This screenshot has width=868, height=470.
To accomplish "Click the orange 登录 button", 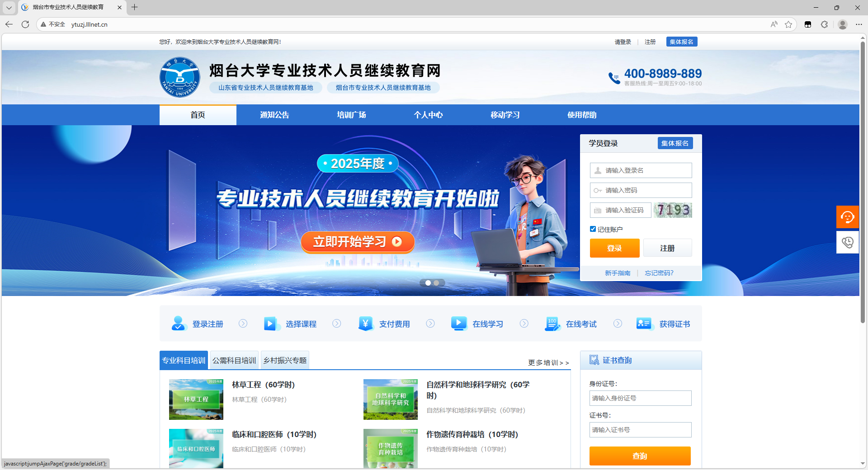I will click(x=614, y=248).
